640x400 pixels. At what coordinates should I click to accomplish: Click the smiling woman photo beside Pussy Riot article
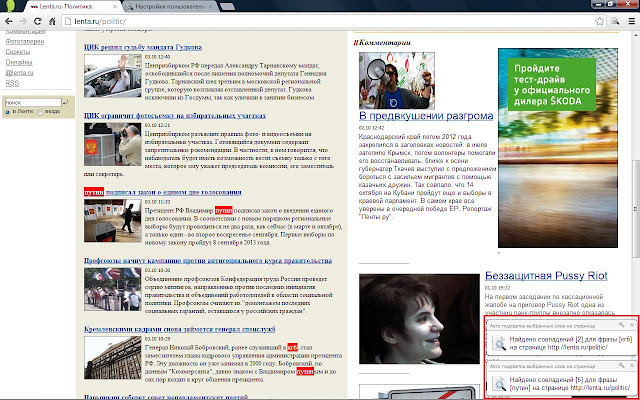(x=419, y=319)
